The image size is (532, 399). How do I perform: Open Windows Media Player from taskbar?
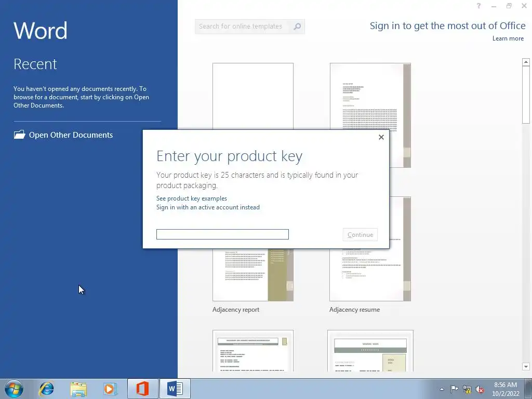(110, 389)
